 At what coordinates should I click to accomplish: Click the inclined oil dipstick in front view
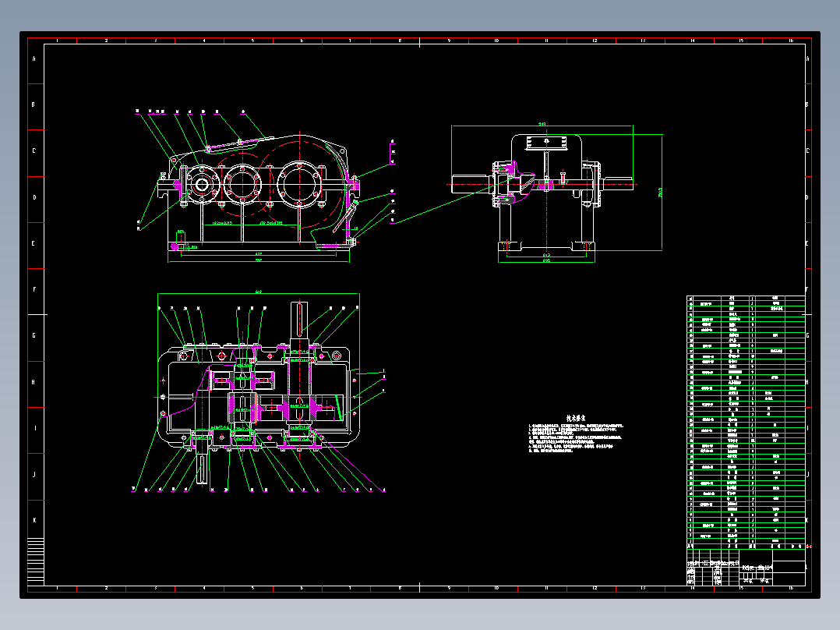(x=344, y=218)
